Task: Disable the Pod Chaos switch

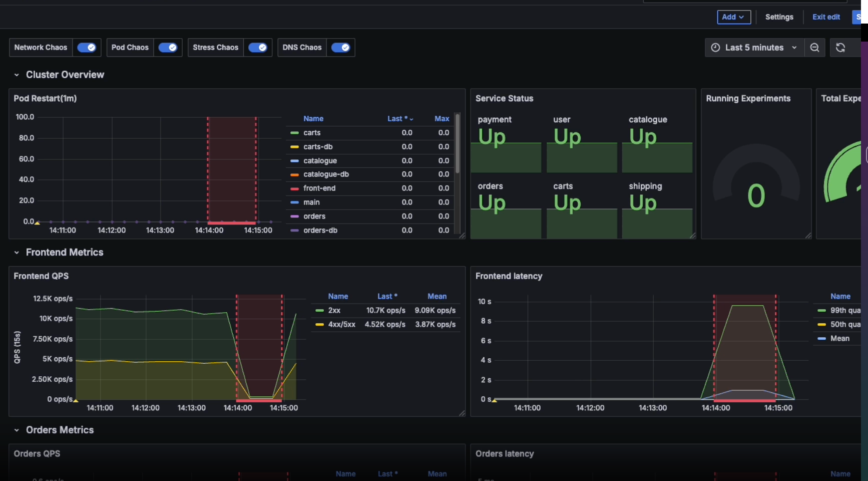Action: click(168, 48)
